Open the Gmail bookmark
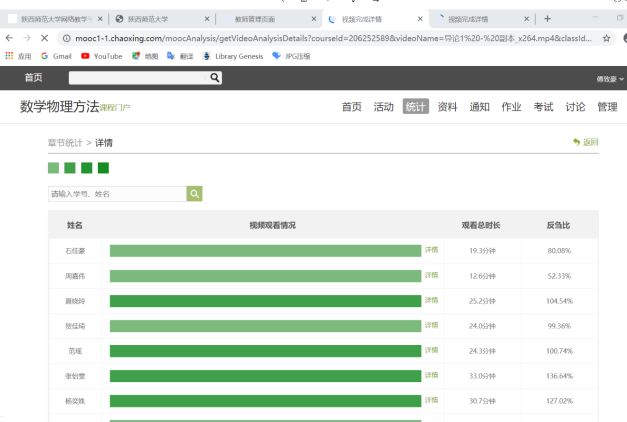This screenshot has height=422, width=627. coord(56,56)
